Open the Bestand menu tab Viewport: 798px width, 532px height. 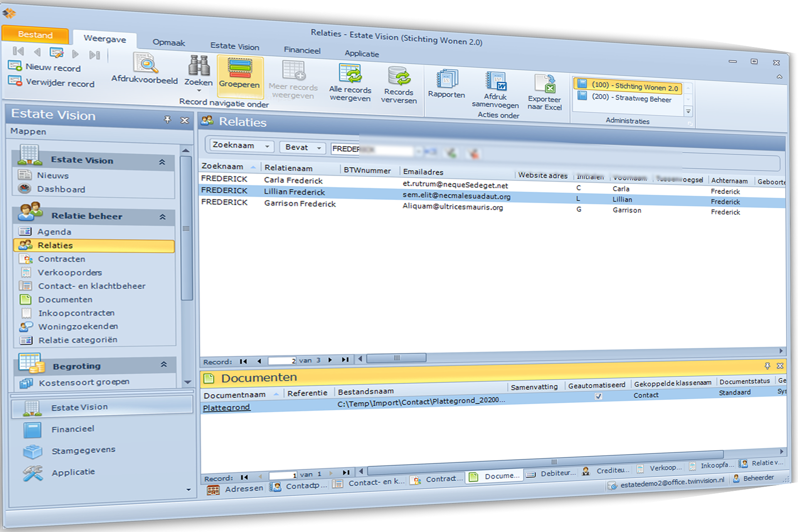coord(35,34)
